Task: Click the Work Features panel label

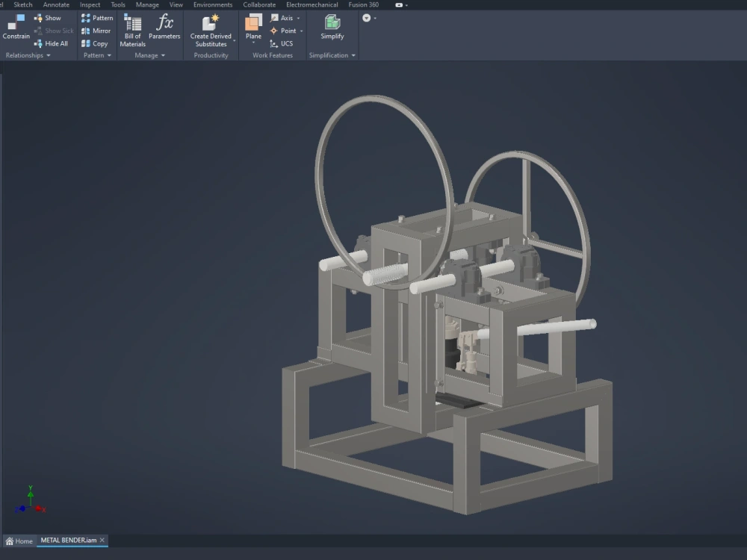Action: [x=273, y=56]
